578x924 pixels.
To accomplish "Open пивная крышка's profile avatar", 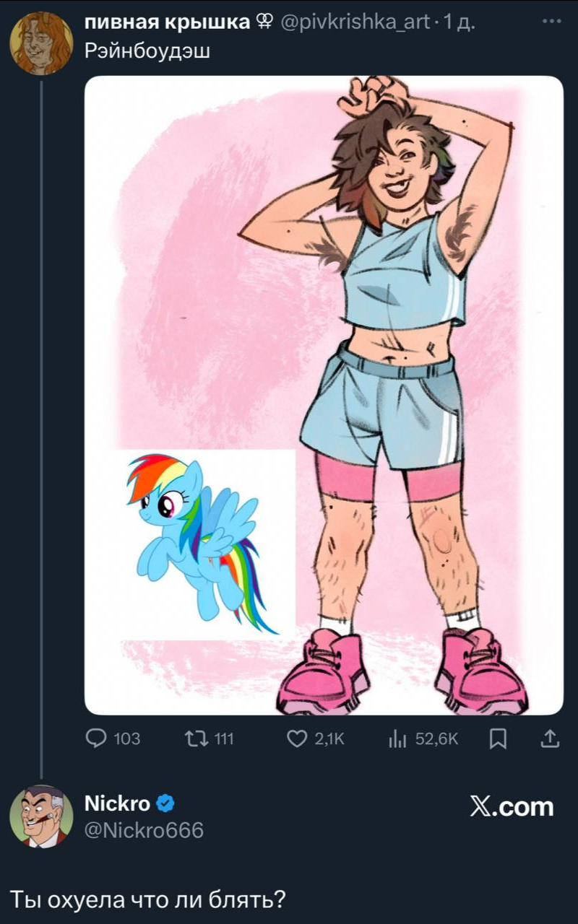I will (x=41, y=43).
